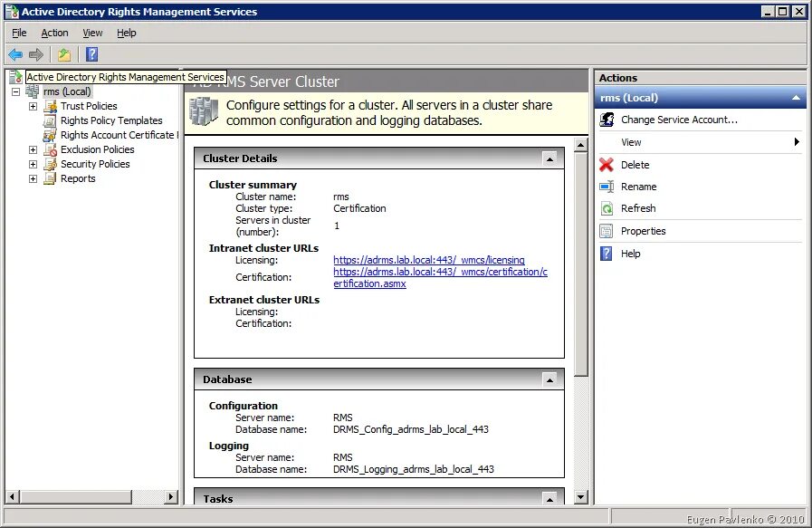The image size is (812, 528).
Task: Click the Change Service Account icon
Action: pyautogui.click(x=607, y=120)
